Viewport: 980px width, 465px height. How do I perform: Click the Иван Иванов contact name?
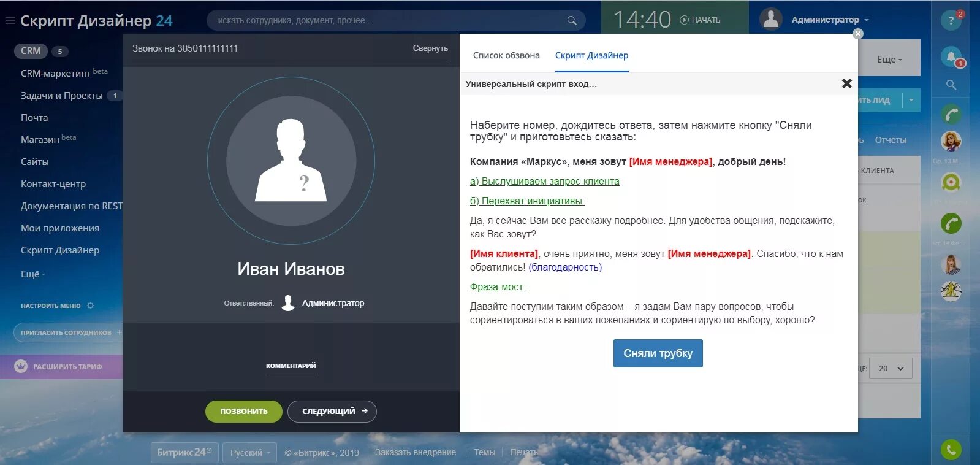(x=291, y=269)
